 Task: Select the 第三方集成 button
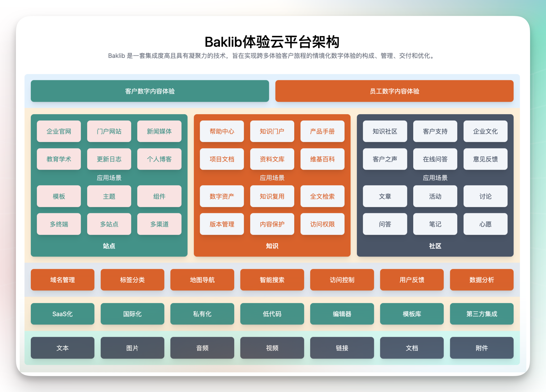click(x=482, y=314)
